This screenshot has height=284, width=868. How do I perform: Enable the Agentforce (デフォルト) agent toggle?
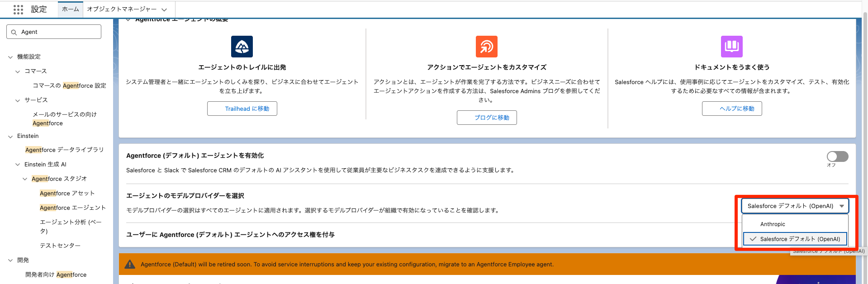pos(837,156)
